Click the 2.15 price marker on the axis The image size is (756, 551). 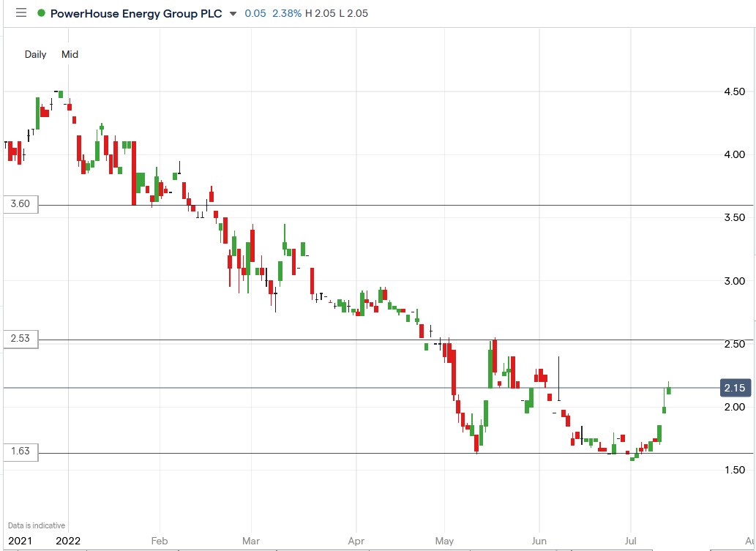coord(734,388)
